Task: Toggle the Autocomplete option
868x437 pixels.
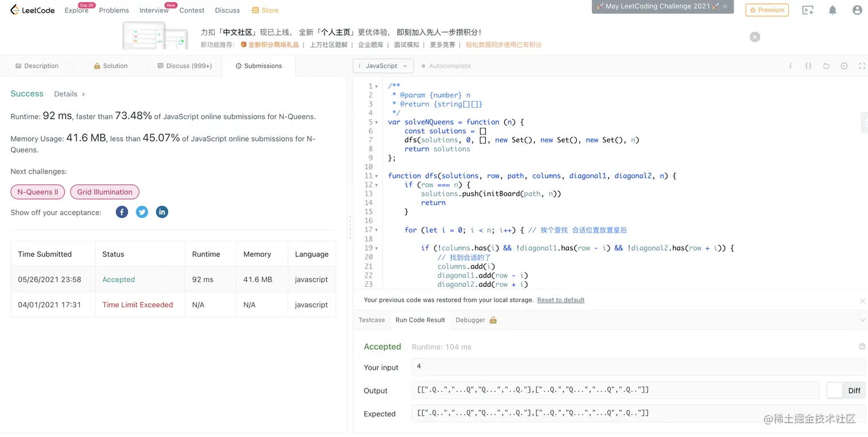Action: (446, 66)
